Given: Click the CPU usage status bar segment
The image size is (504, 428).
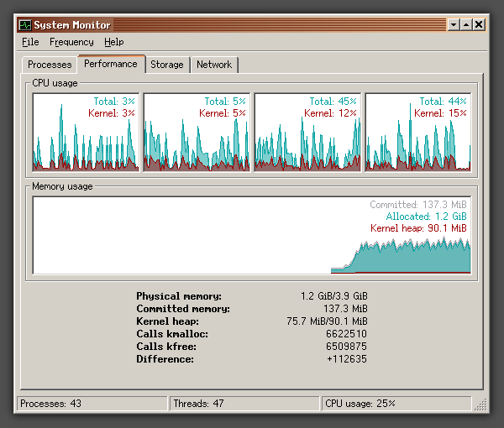Looking at the screenshot, I should [x=396, y=404].
